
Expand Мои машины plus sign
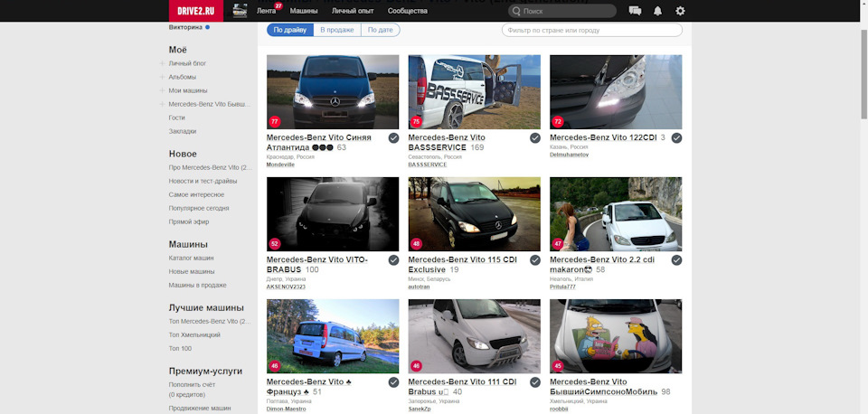[x=162, y=90]
